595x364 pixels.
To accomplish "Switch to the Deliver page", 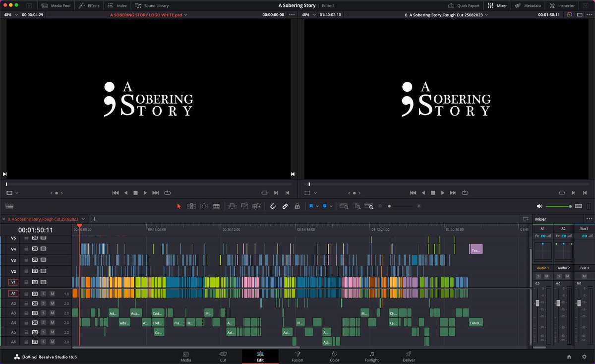I will coord(409,357).
